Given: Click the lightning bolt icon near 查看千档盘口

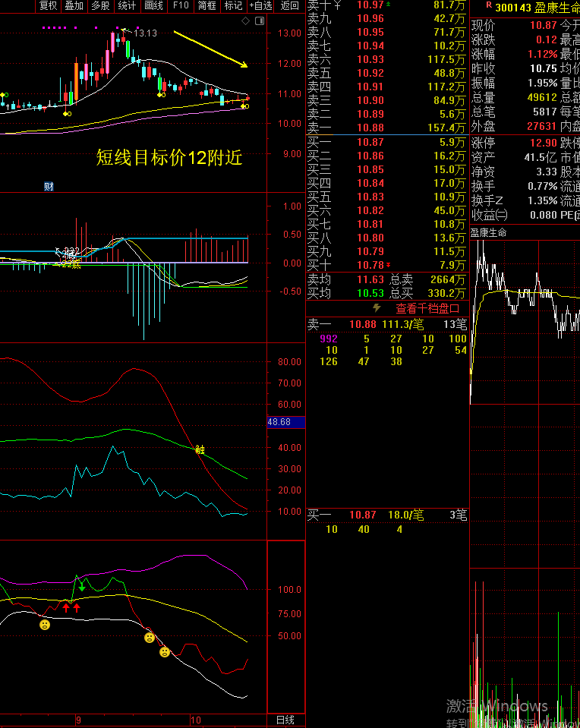Looking at the screenshot, I should [x=376, y=308].
